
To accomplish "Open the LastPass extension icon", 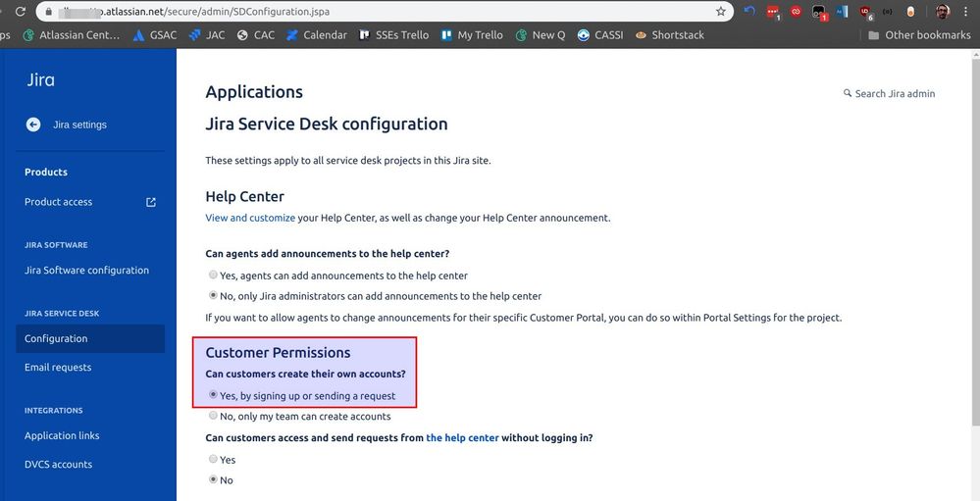I will pyautogui.click(x=773, y=11).
